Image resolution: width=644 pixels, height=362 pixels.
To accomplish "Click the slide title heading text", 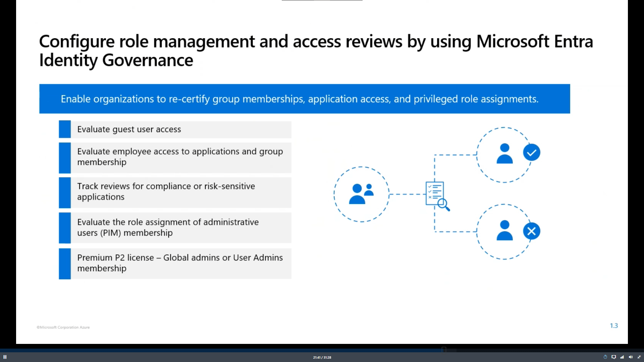I will [x=316, y=51].
